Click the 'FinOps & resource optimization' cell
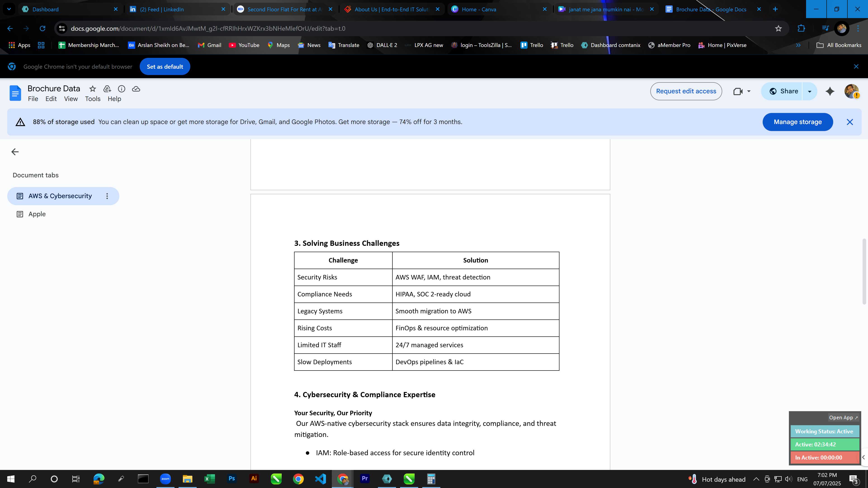Viewport: 868px width, 488px height. pos(475,328)
